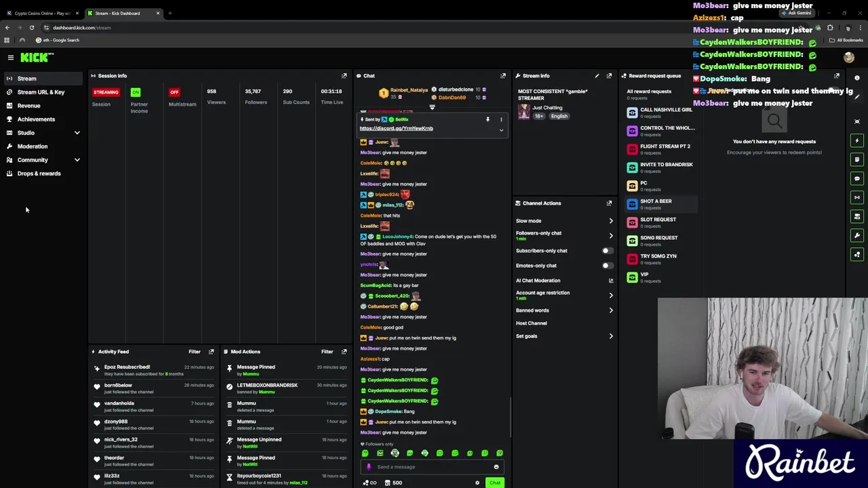This screenshot has width=868, height=488.
Task: Toggle Emotes-only chat
Action: pyautogui.click(x=608, y=266)
